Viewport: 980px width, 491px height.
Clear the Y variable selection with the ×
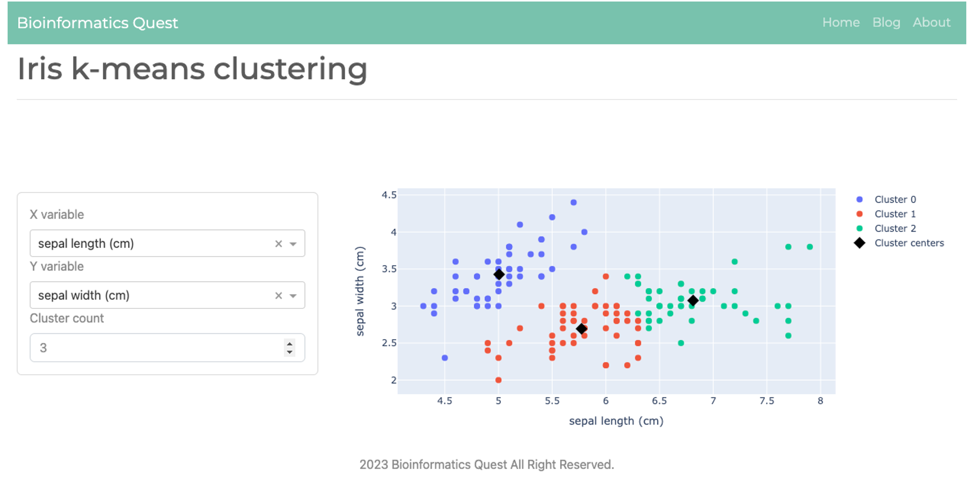[x=278, y=296]
